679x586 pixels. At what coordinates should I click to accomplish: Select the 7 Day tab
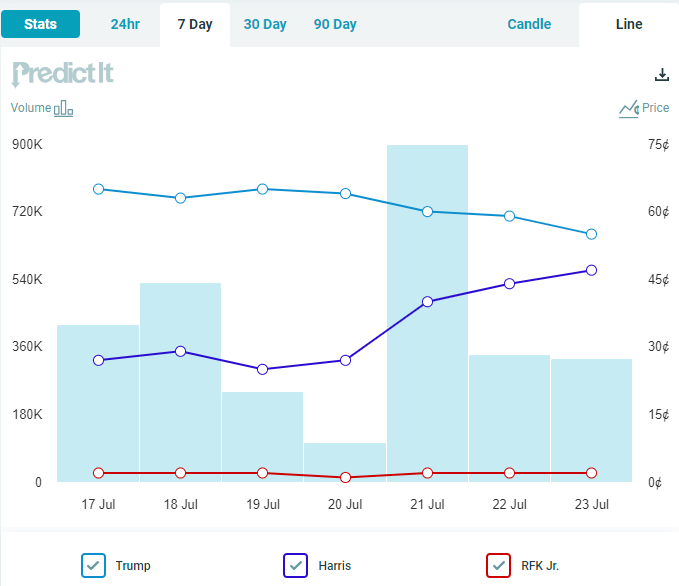(195, 24)
